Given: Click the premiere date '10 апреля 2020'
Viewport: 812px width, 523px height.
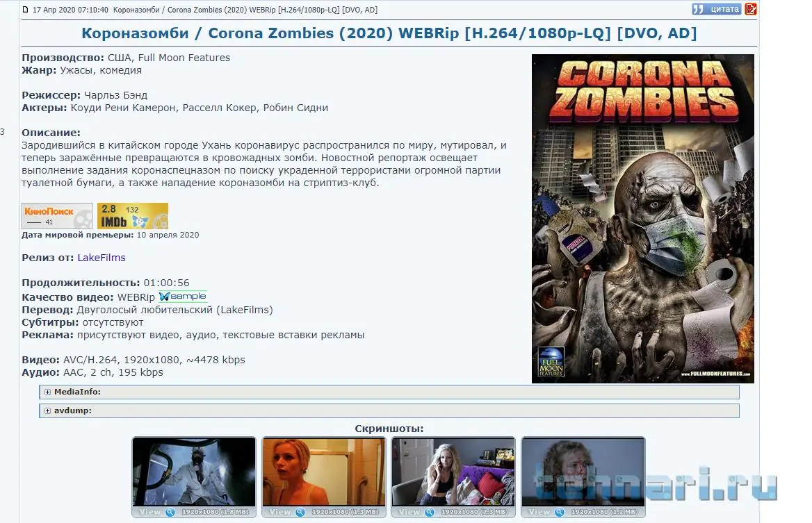Looking at the screenshot, I should [168, 235].
